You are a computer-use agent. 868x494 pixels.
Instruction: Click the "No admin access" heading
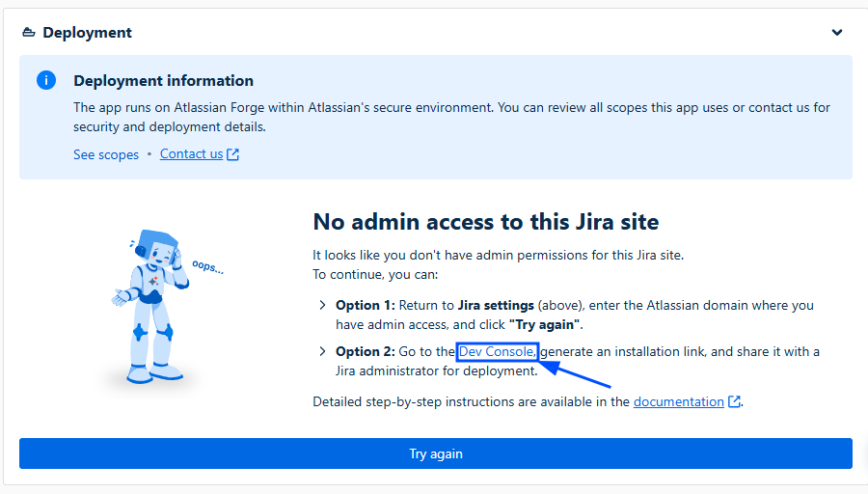point(485,222)
